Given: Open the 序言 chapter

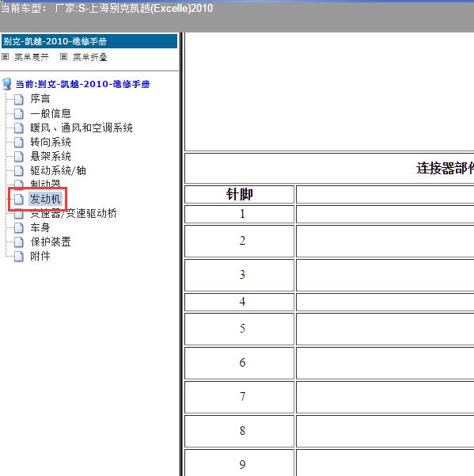Looking at the screenshot, I should (40, 99).
